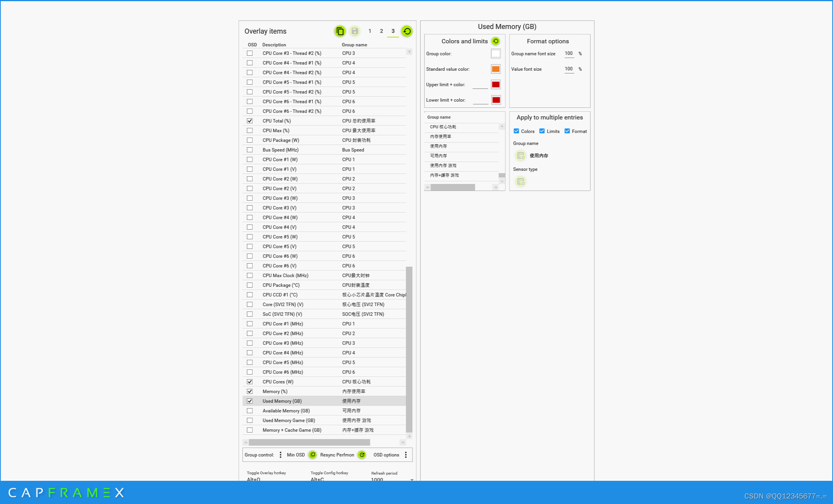833x504 pixels.
Task: Enable OSD for CPU Core #1 (MHz)
Action: [250, 324]
